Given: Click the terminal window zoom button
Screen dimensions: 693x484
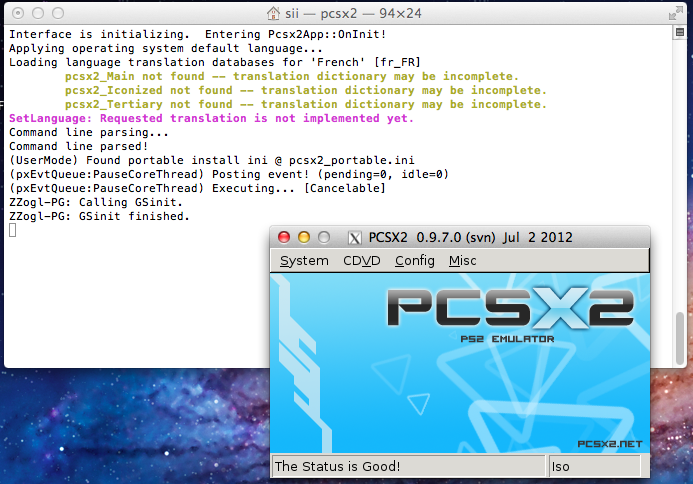Looking at the screenshot, I should (58, 13).
